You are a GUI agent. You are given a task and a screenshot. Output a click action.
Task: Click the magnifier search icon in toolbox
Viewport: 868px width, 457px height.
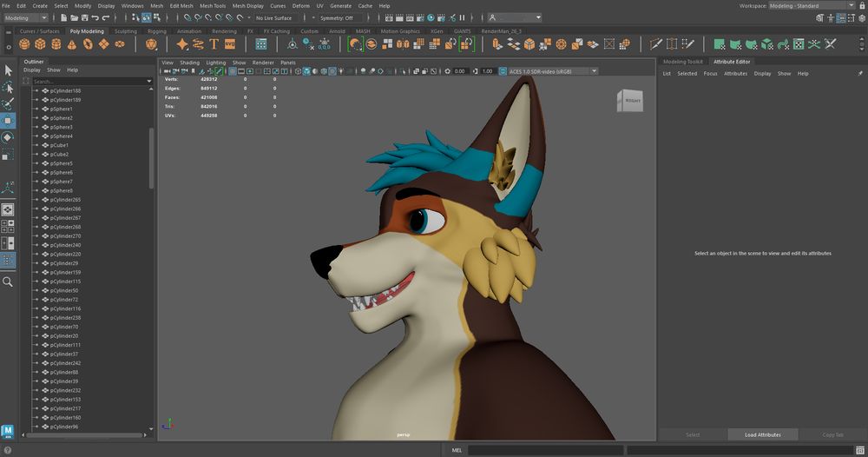pyautogui.click(x=8, y=282)
